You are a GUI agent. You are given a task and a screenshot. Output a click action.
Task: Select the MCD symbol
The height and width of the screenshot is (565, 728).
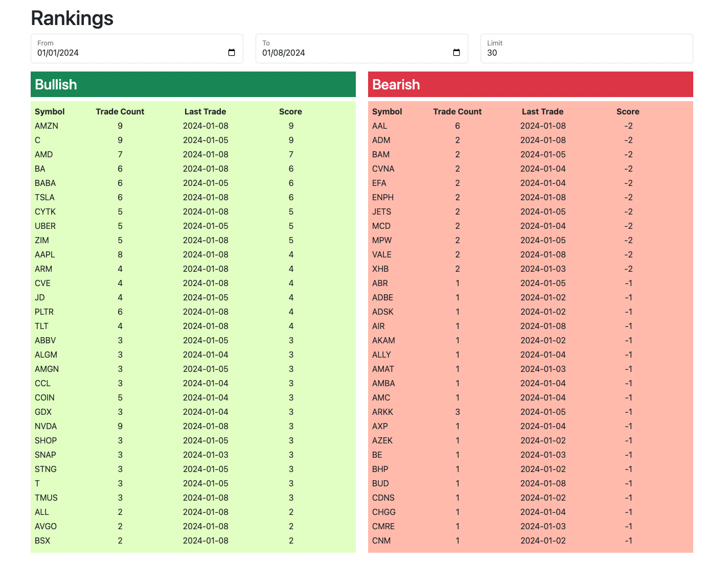point(381,226)
